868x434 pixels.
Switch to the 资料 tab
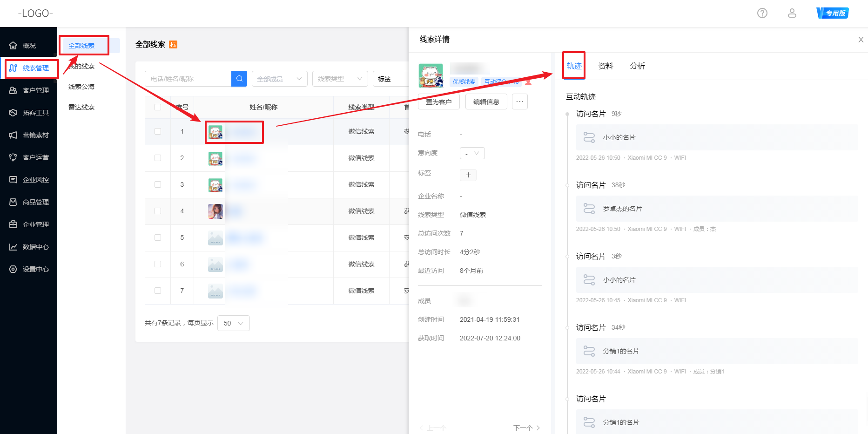[x=606, y=66]
